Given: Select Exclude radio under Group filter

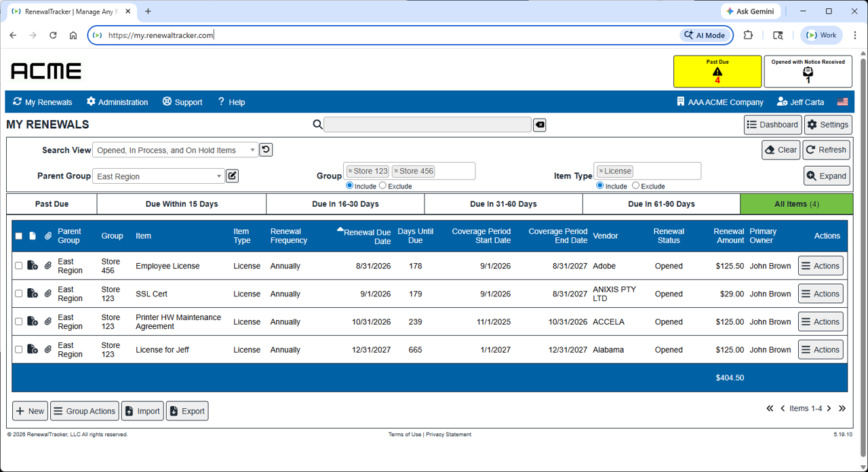Looking at the screenshot, I should [382, 186].
